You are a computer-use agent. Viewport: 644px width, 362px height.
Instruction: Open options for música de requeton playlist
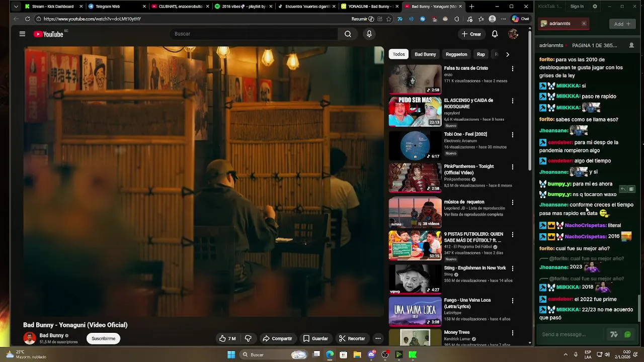[x=513, y=202]
